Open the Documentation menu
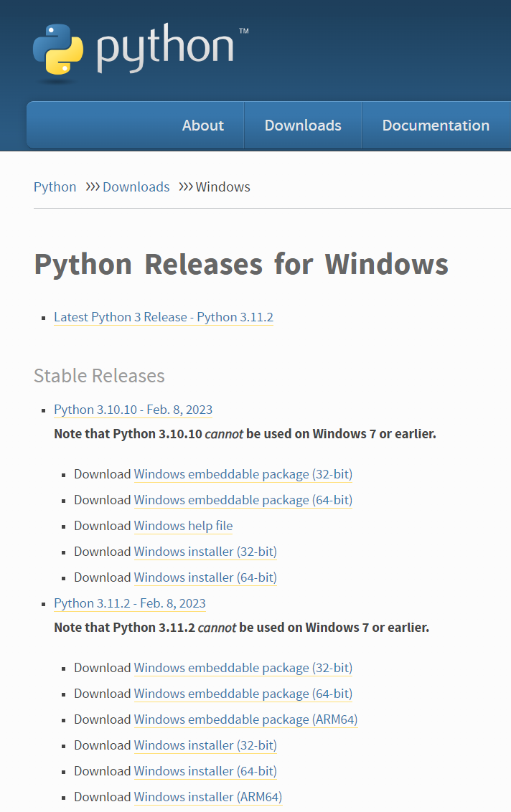Viewport: 511px width, 812px height. click(x=436, y=126)
